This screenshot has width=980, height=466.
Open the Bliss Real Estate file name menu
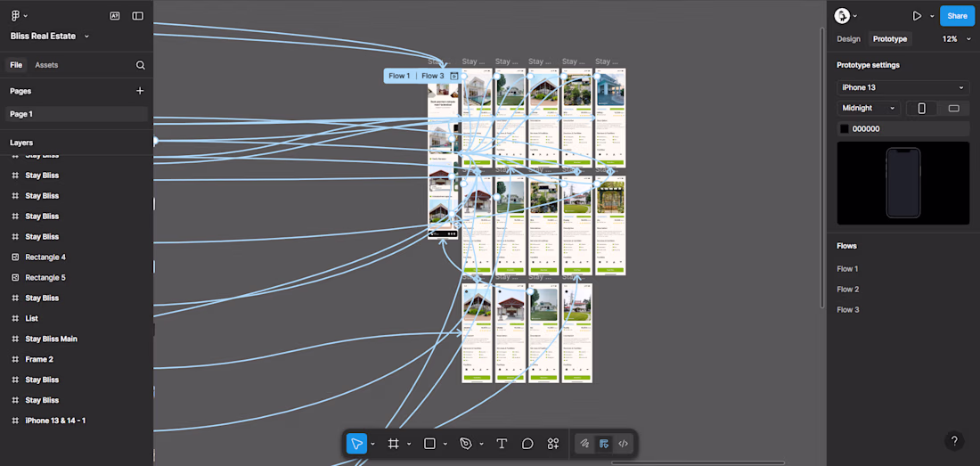[50, 37]
